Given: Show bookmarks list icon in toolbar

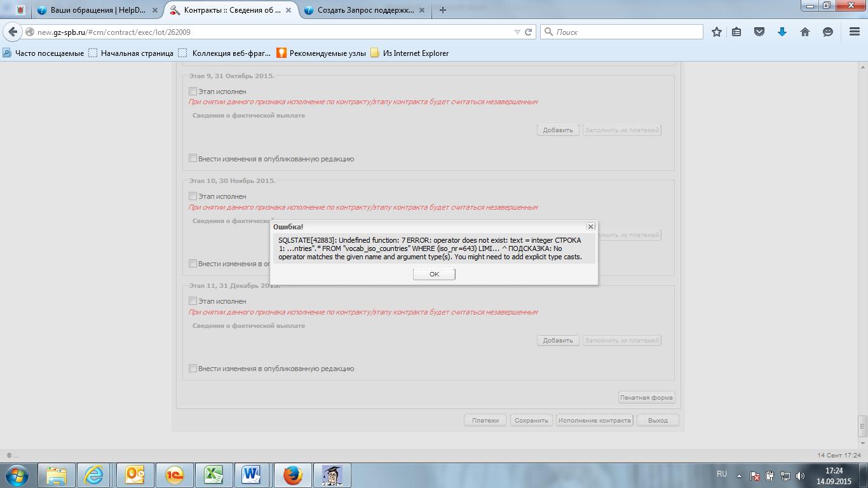Looking at the screenshot, I should click(x=736, y=32).
